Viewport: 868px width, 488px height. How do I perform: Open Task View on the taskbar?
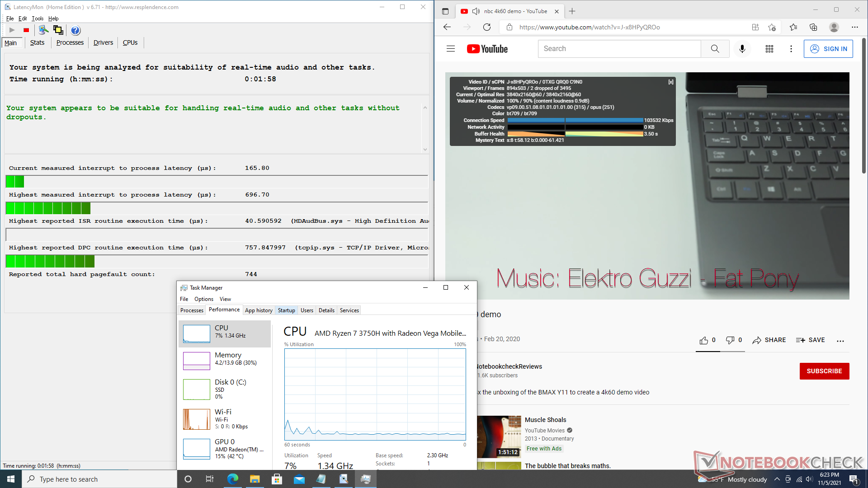[210, 479]
